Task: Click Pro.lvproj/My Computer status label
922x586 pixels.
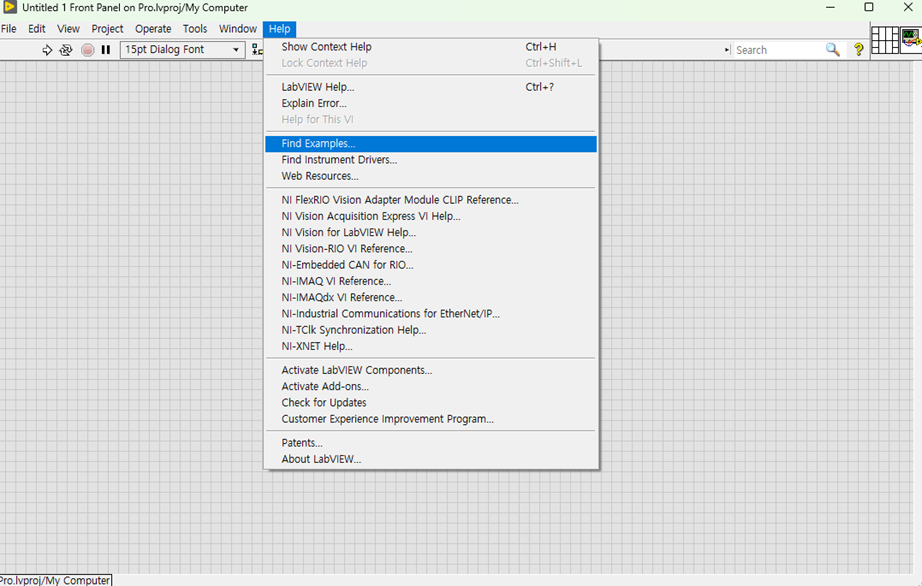Action: pos(55,580)
